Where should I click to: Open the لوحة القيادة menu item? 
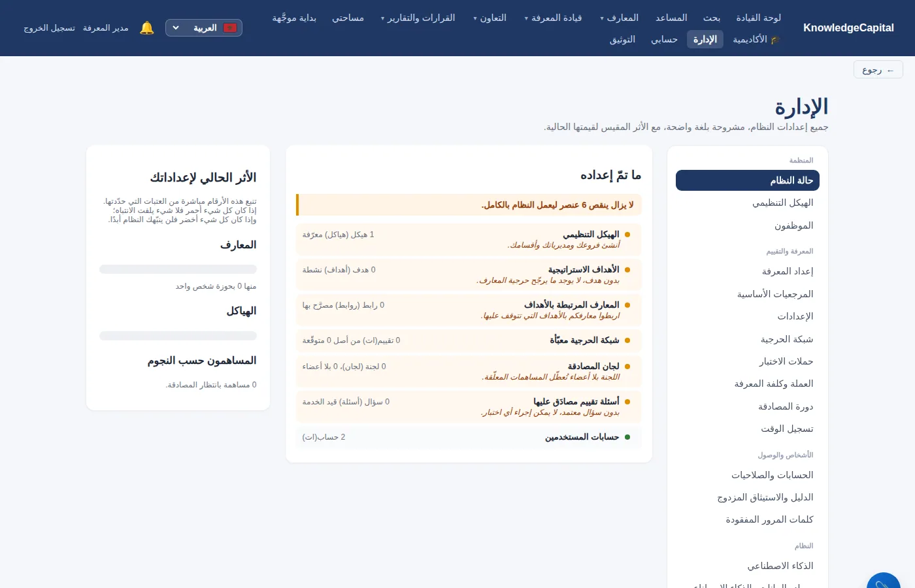coord(758,18)
